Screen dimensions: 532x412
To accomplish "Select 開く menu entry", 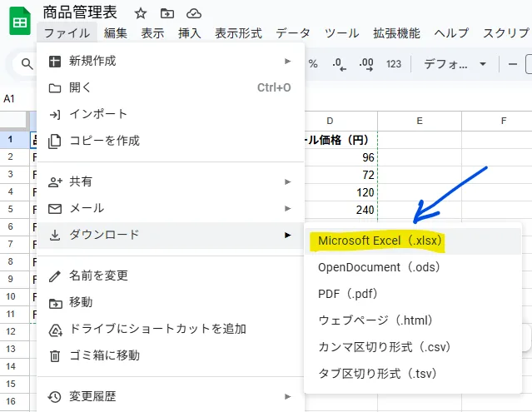I will pyautogui.click(x=171, y=88).
